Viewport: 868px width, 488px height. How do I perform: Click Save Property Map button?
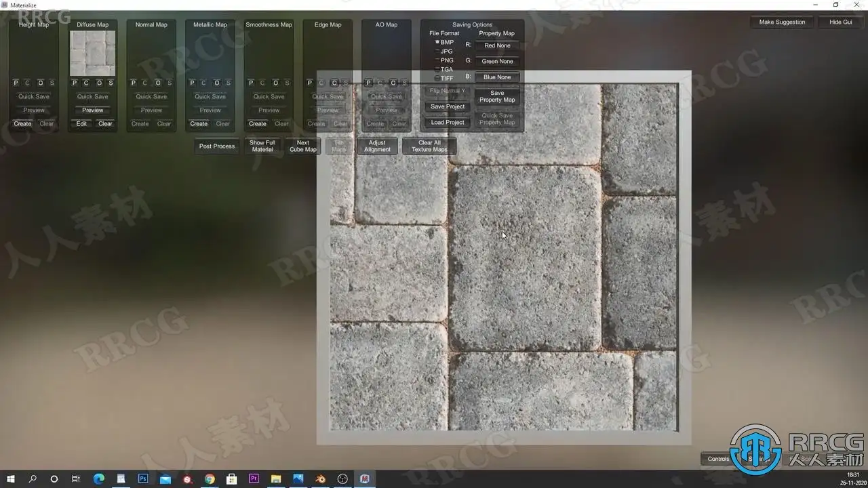click(497, 96)
